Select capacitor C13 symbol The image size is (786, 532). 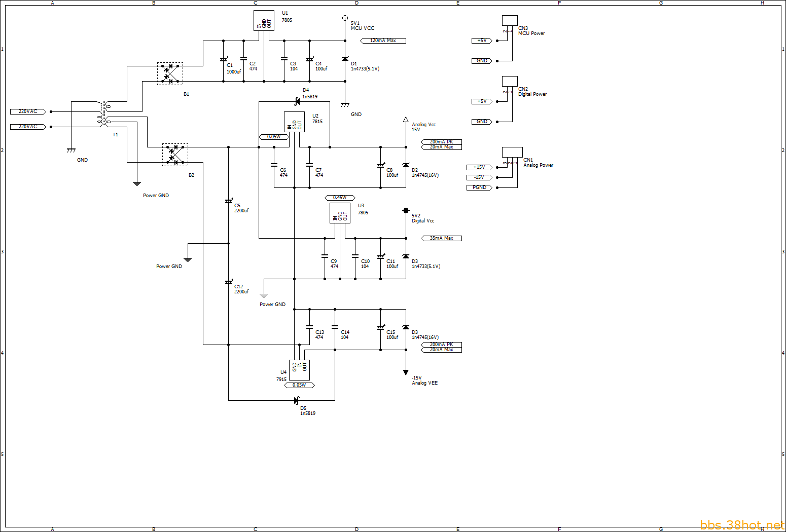(x=309, y=327)
